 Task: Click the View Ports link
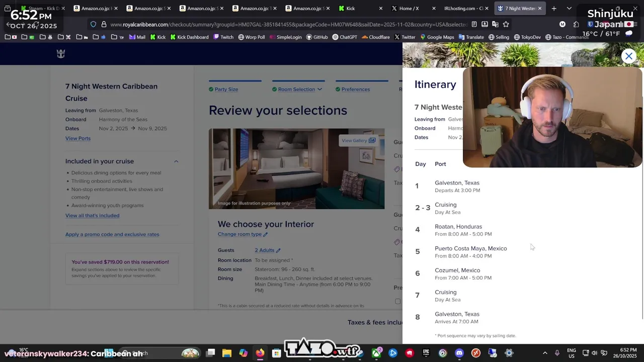point(78,138)
